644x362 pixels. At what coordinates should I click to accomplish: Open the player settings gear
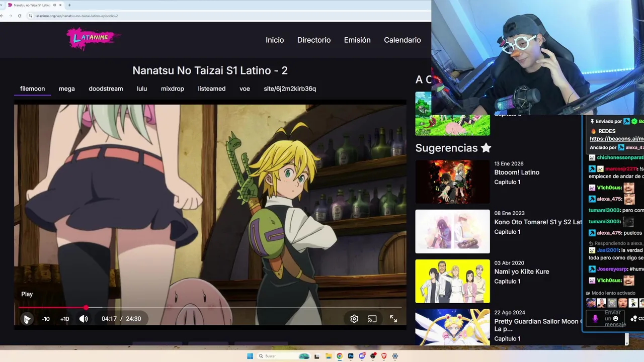point(354,319)
